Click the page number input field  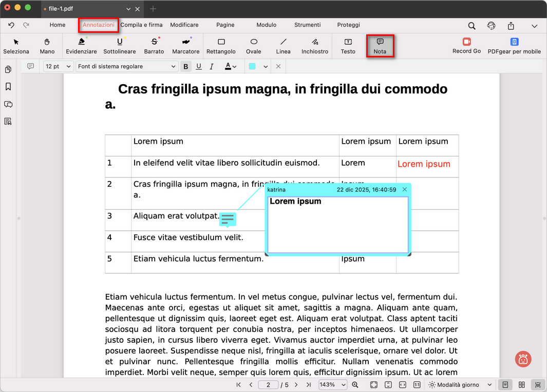coord(268,385)
